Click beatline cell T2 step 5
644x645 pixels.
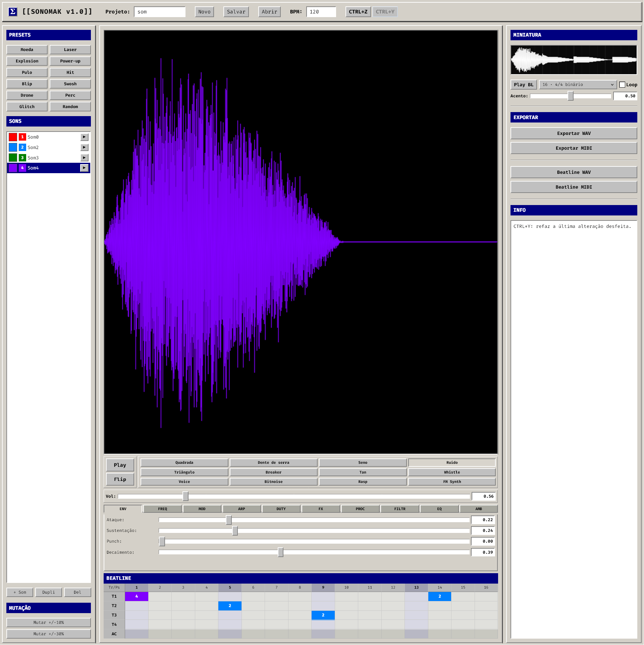point(230,606)
